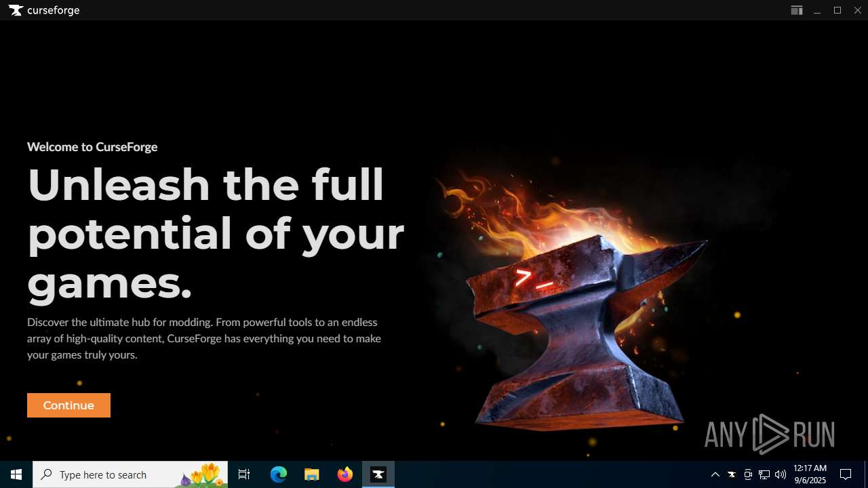Open the volume control tray icon

pyautogui.click(x=781, y=474)
